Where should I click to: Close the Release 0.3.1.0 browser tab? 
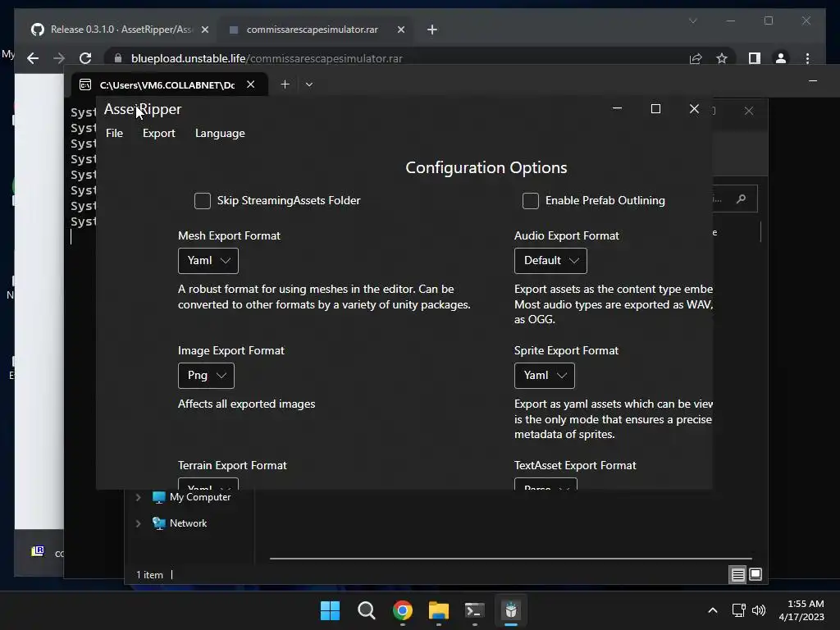[204, 30]
